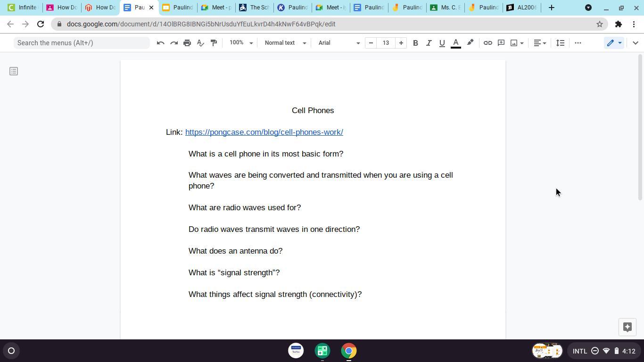Click the font size field
This screenshot has width=644, height=362.
386,43
